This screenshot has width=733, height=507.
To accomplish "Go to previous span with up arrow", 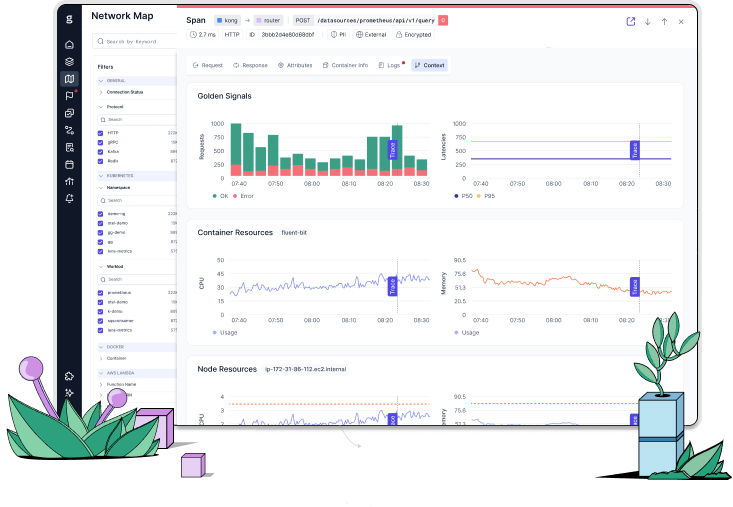I will click(x=664, y=21).
